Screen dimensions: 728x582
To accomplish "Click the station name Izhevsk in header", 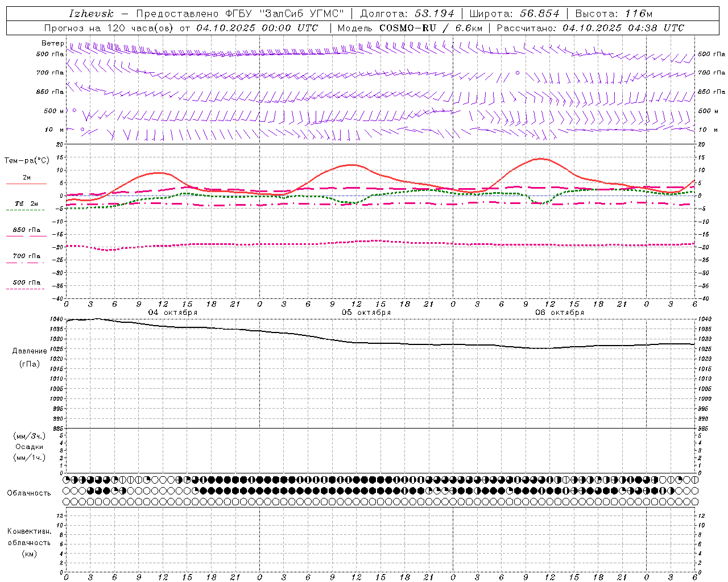I will (x=91, y=14).
